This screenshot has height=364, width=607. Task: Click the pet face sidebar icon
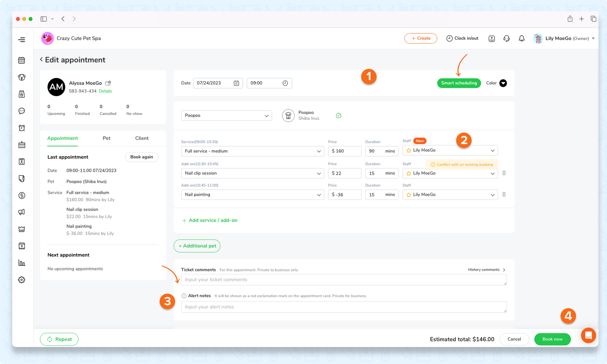(22, 77)
